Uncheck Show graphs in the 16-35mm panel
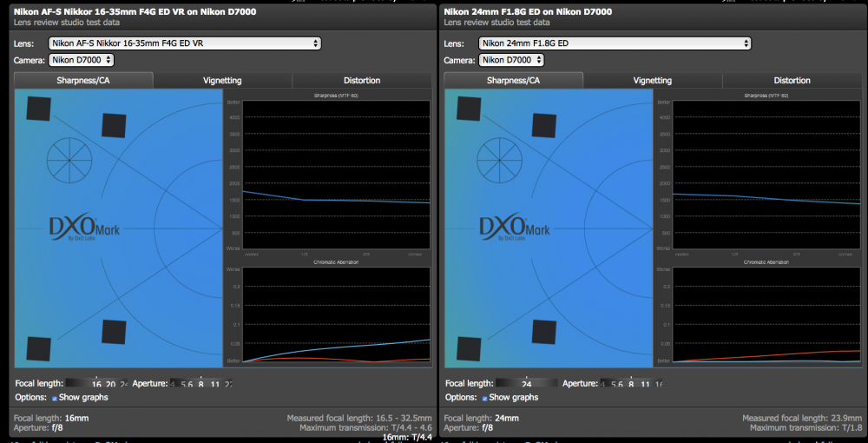868x443 pixels. point(55,398)
